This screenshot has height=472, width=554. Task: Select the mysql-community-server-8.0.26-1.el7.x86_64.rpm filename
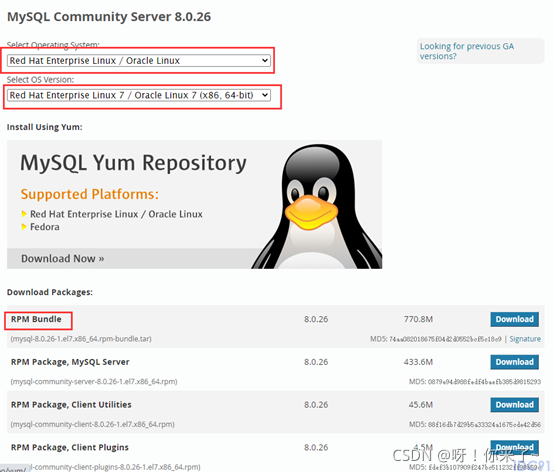(94, 382)
